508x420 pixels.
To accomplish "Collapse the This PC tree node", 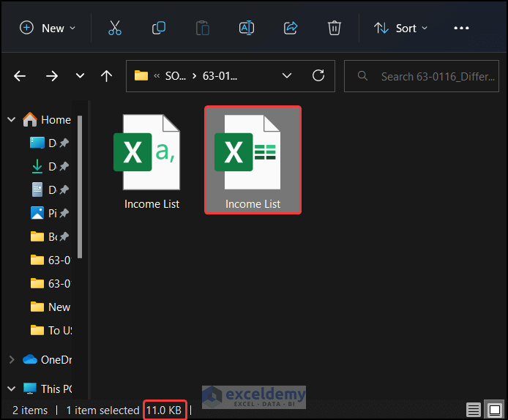I will click(11, 389).
